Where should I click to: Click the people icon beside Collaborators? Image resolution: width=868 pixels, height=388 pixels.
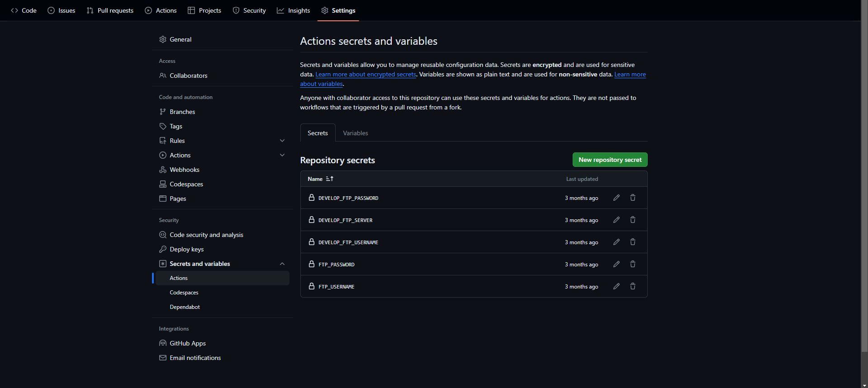click(163, 76)
